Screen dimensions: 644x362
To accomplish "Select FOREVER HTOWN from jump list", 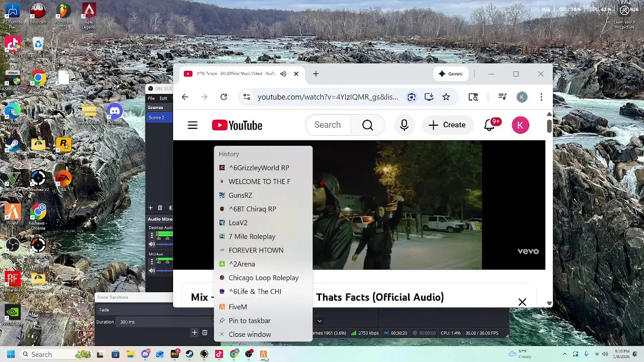I will (263, 250).
